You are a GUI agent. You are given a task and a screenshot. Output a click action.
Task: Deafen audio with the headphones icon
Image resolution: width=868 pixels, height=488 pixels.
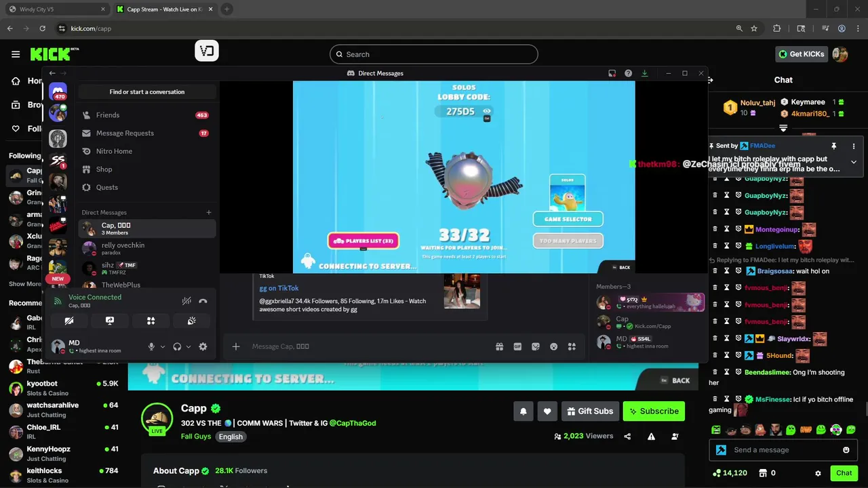tap(177, 346)
